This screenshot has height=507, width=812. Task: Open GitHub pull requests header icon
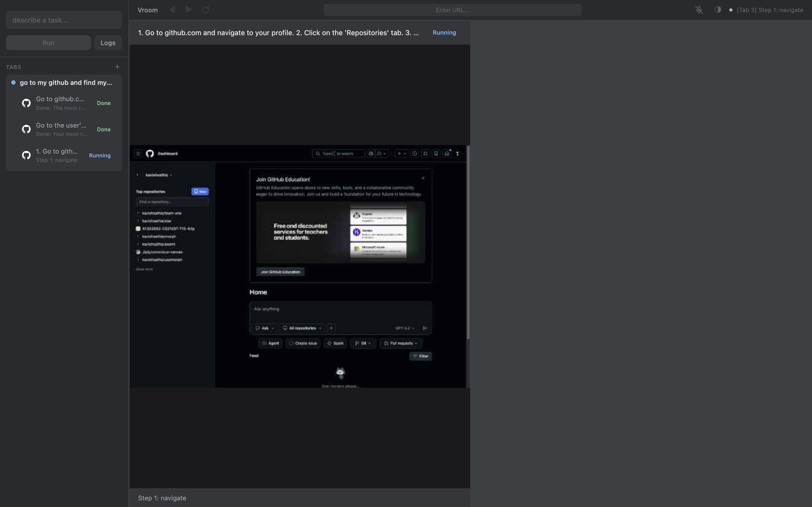pyautogui.click(x=425, y=154)
